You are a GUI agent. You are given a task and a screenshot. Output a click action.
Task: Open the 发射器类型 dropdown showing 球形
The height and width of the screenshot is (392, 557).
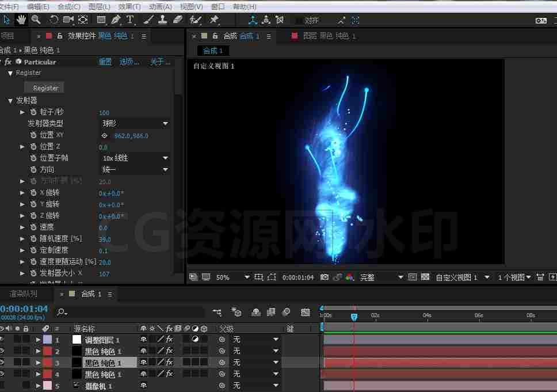(134, 124)
